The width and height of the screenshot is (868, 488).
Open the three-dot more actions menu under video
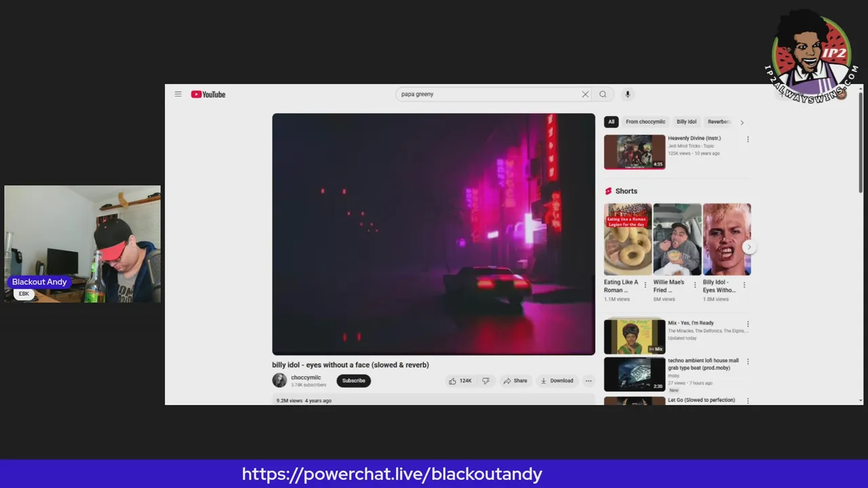click(589, 381)
